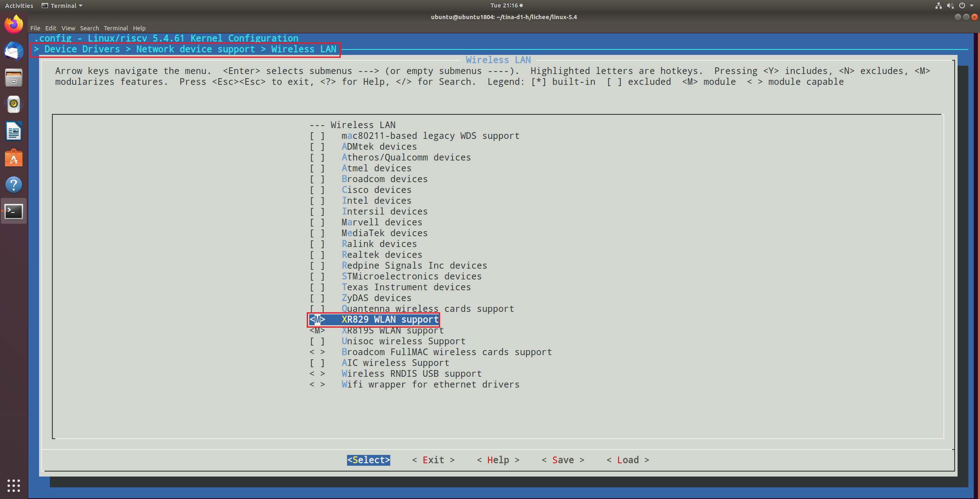The image size is (980, 499).
Task: Click the Save button
Action: point(563,460)
